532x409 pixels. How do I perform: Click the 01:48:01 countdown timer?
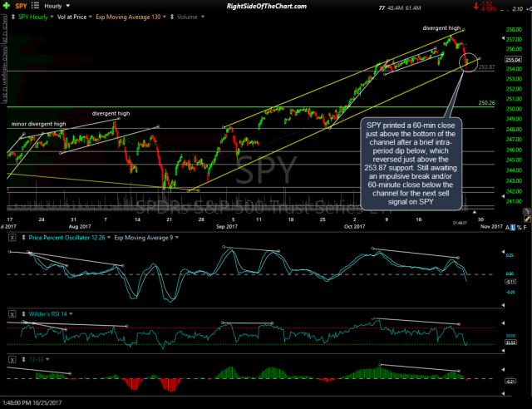pos(460,223)
